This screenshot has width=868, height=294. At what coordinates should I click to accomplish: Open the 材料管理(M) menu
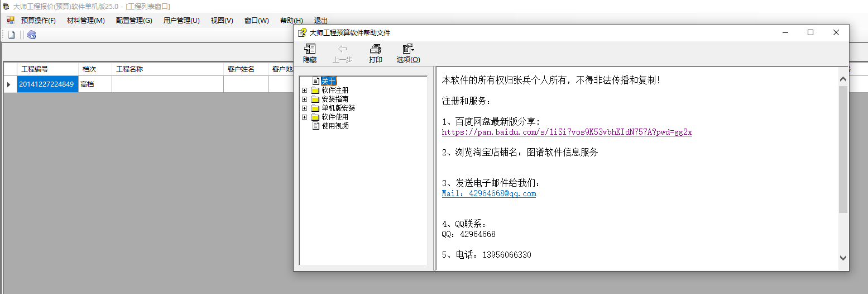[85, 21]
